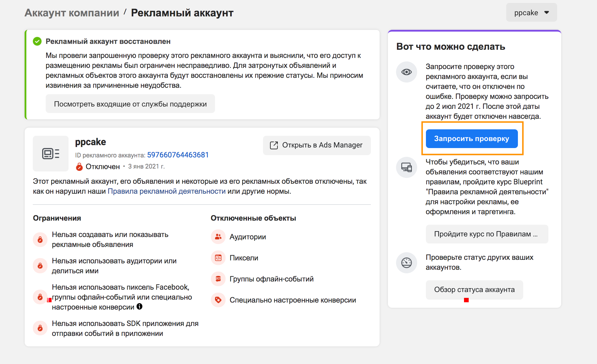Open Правила рекламной деятельности link
Screen dimensions: 597x364
coord(167,191)
